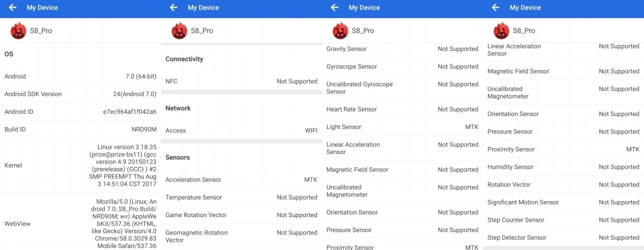Screen dimensions: 644x250
Task: Select the MTK value for Light Sensor
Action: pyautogui.click(x=472, y=127)
